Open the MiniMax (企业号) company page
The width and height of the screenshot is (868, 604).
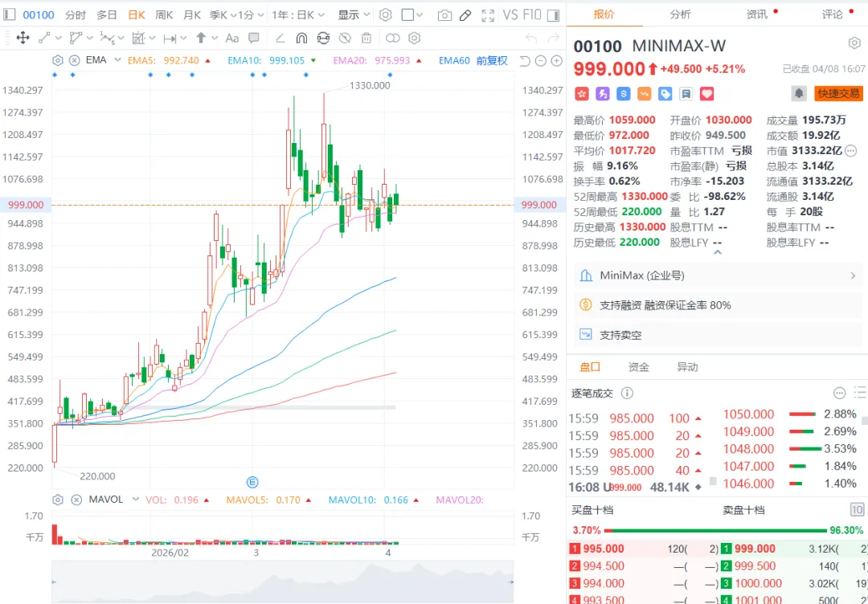(x=718, y=275)
